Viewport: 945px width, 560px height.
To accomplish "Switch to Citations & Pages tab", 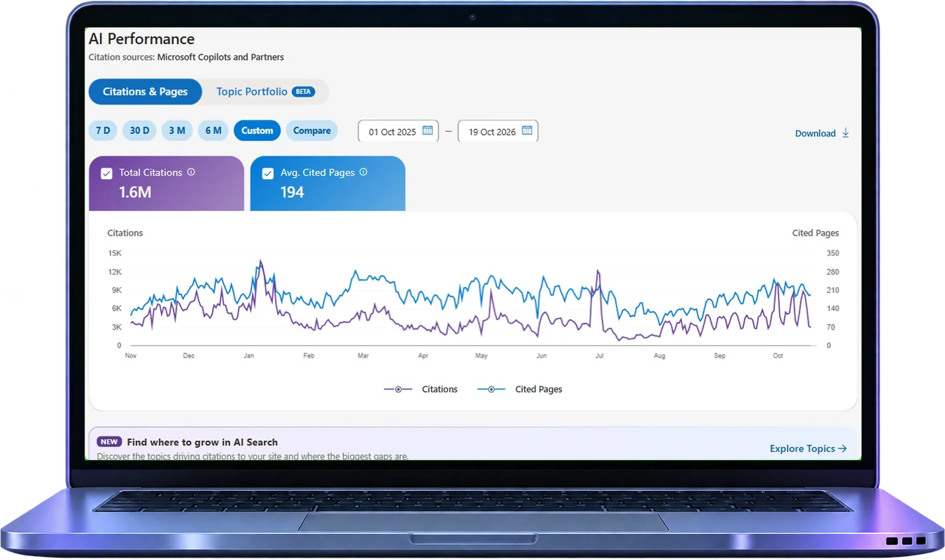I will [x=145, y=92].
